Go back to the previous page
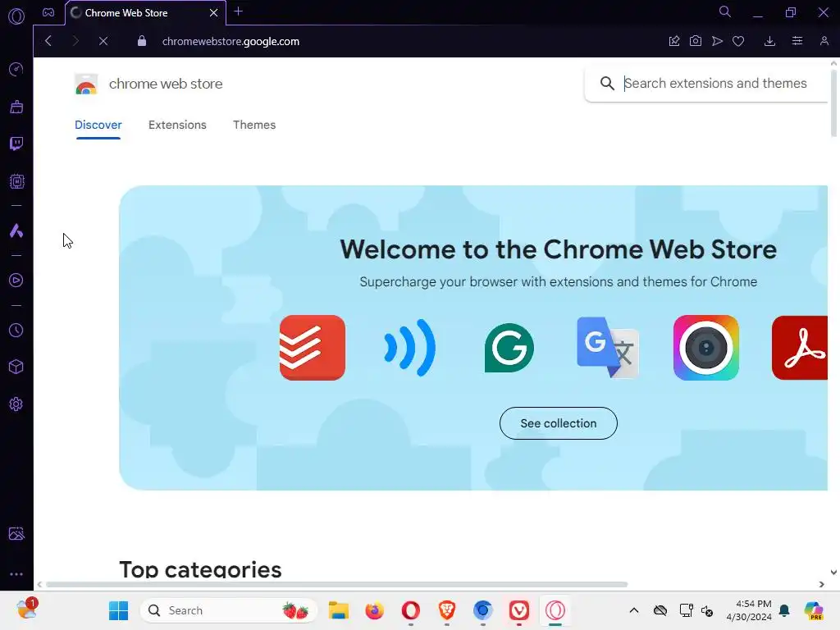This screenshot has height=630, width=840. tap(48, 41)
